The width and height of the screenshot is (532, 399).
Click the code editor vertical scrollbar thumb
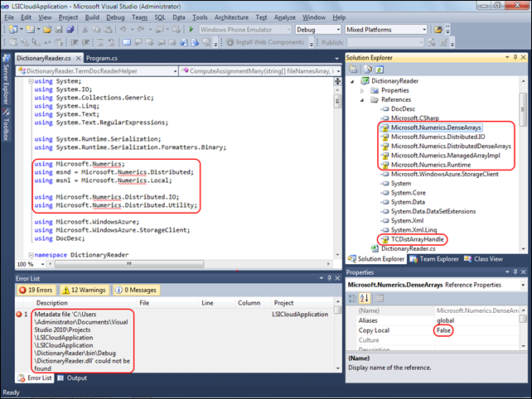pyautogui.click(x=337, y=101)
